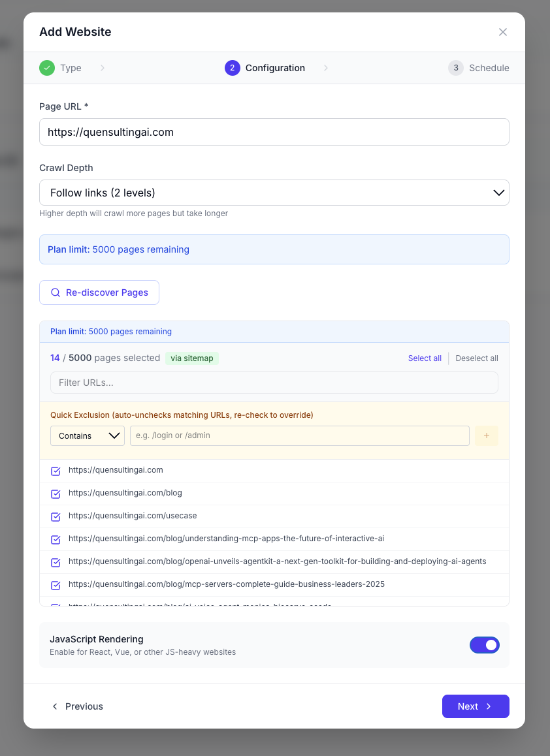Viewport: 550px width, 756px height.
Task: Click the left chevron icon on Previous button
Action: (55, 706)
